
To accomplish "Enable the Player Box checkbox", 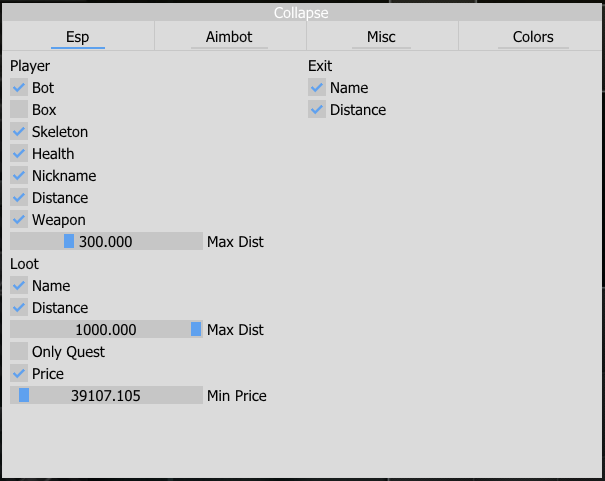I will [x=19, y=110].
